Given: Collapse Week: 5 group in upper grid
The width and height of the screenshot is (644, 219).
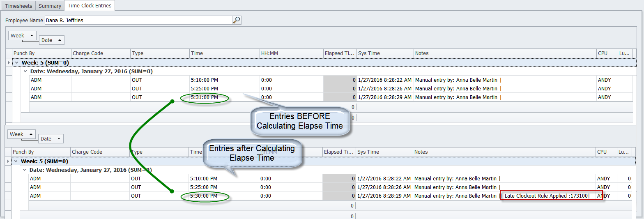Looking at the screenshot, I should click(17, 62).
